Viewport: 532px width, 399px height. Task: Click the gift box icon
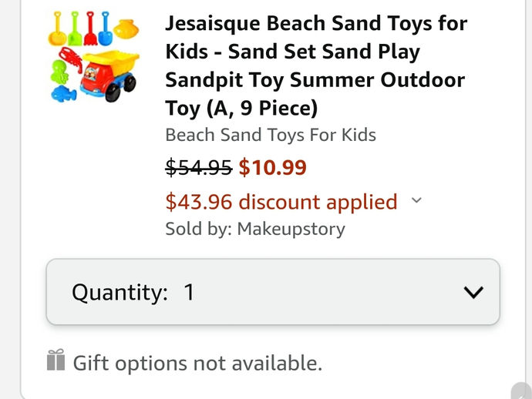pos(56,360)
